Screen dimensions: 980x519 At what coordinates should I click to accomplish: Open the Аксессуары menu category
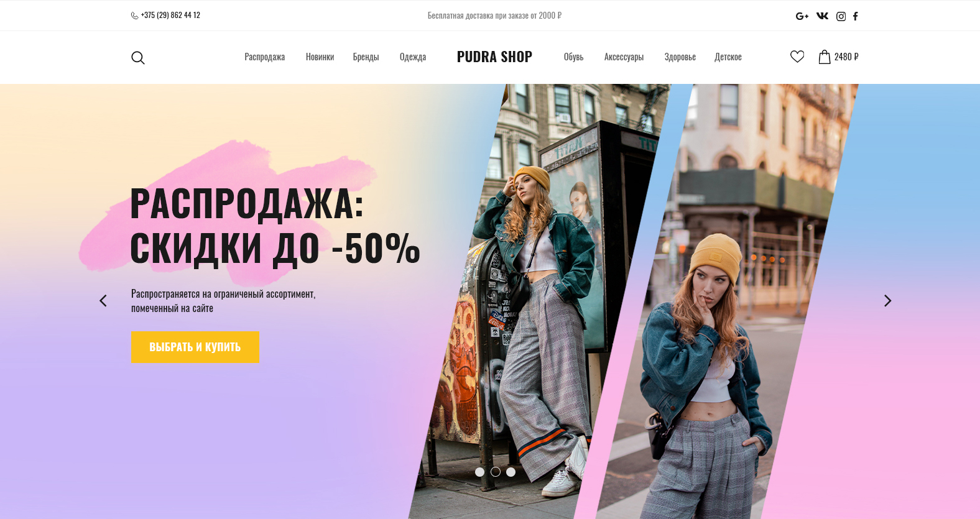click(624, 57)
